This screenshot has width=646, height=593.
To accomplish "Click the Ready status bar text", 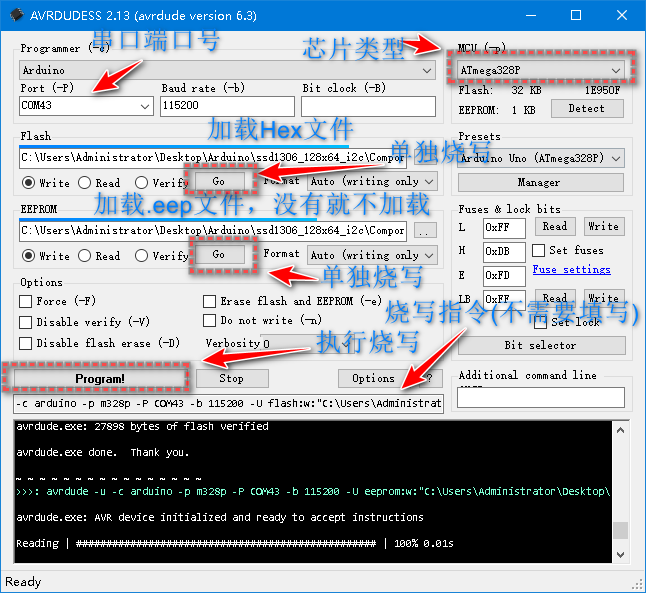I will click(x=23, y=582).
